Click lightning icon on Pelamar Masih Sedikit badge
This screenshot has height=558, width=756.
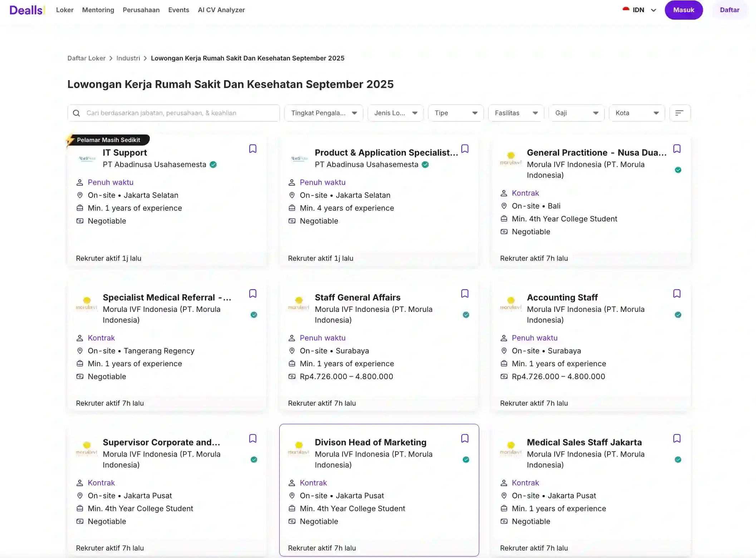(70, 140)
